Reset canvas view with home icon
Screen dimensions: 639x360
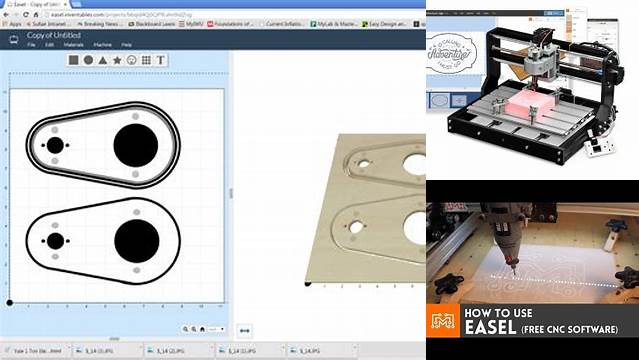[x=202, y=329]
